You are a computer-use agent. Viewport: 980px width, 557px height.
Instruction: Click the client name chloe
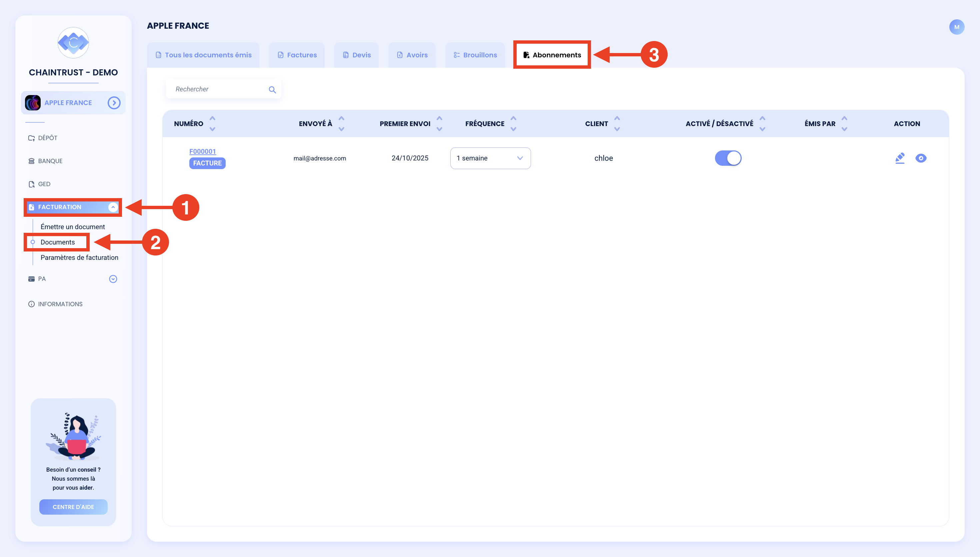604,158
